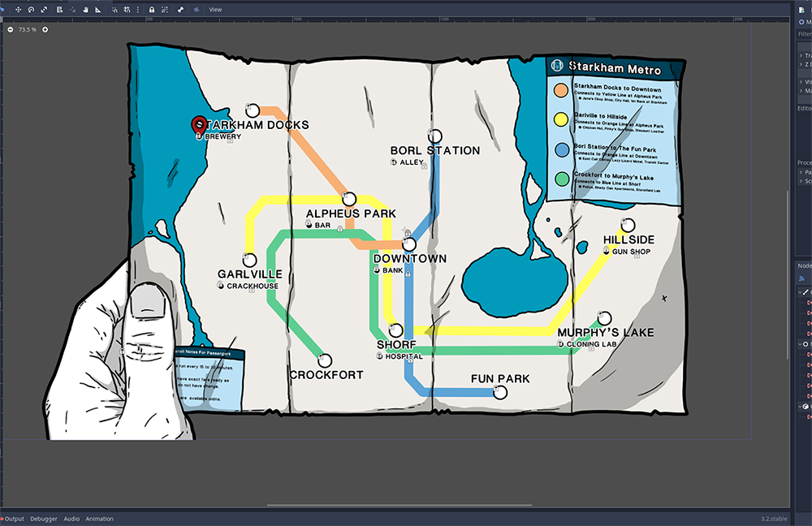This screenshot has height=526, width=812.
Task: Zoom in with the plus icon
Action: tap(45, 29)
